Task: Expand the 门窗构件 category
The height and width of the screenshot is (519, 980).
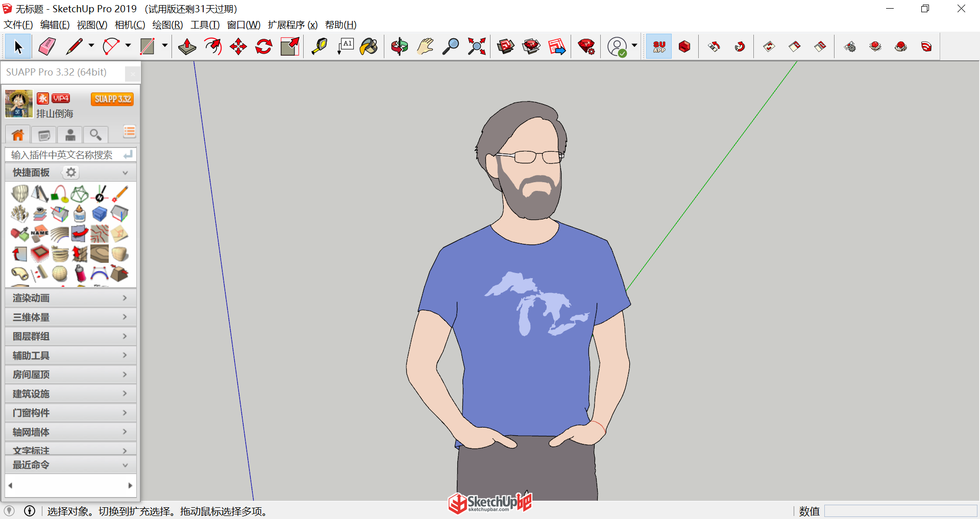Action: click(70, 413)
